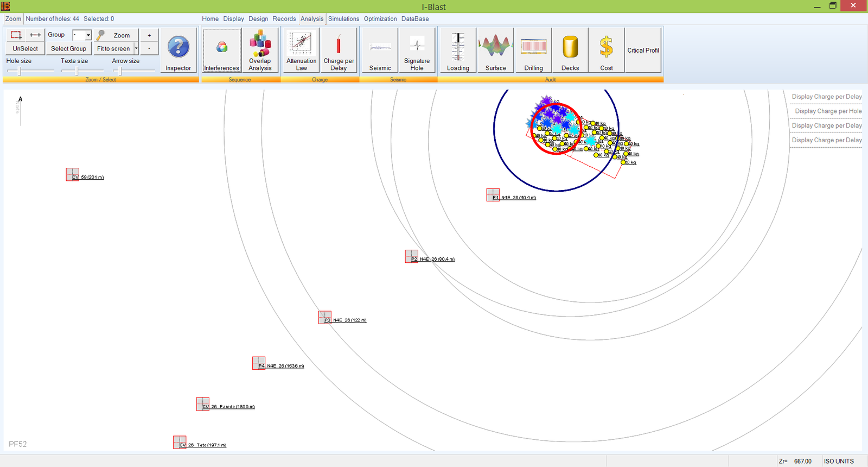
Task: Click the Critical Profil button
Action: 643,51
